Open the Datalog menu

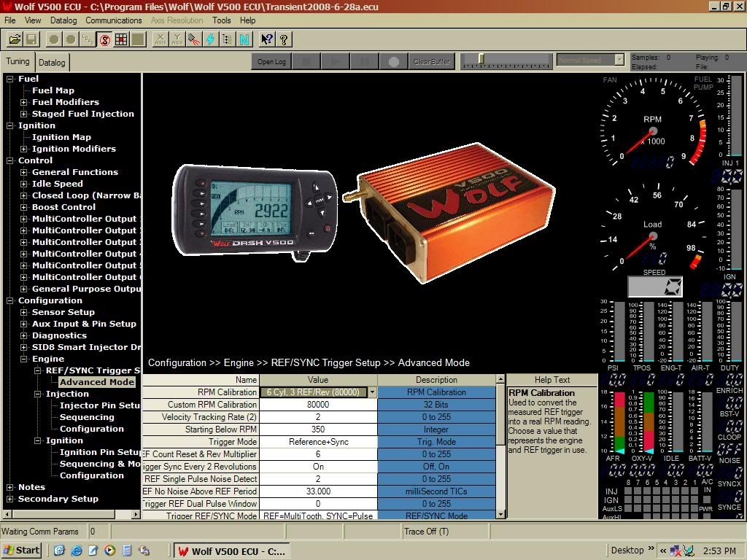63,20
